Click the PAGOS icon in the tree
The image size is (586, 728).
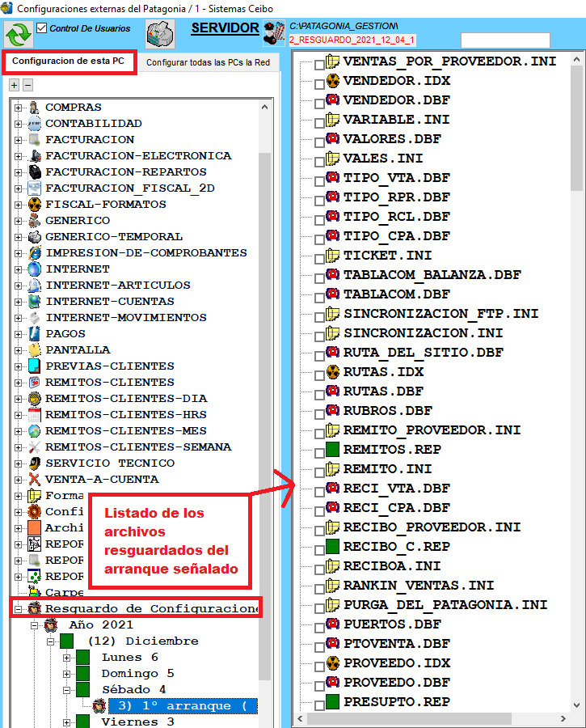click(34, 334)
